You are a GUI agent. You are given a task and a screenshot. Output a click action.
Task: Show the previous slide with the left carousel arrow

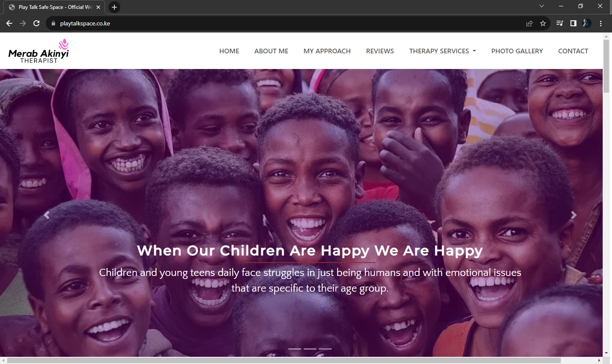[47, 215]
